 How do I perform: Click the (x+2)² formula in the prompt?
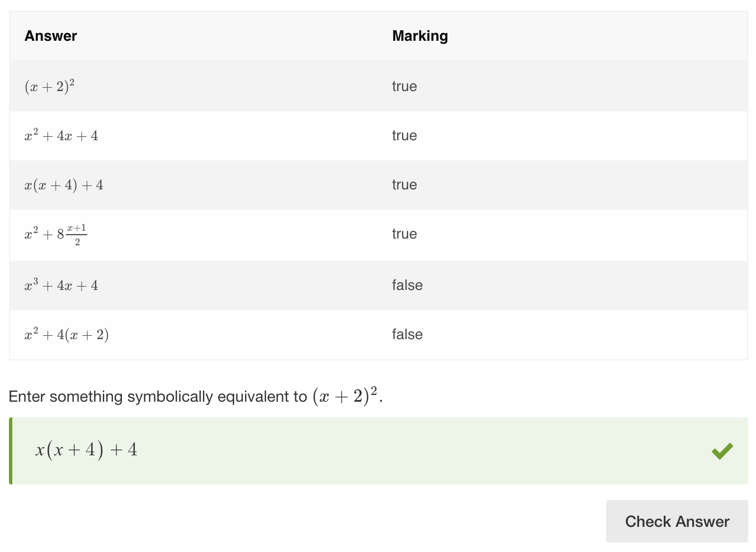pos(346,396)
